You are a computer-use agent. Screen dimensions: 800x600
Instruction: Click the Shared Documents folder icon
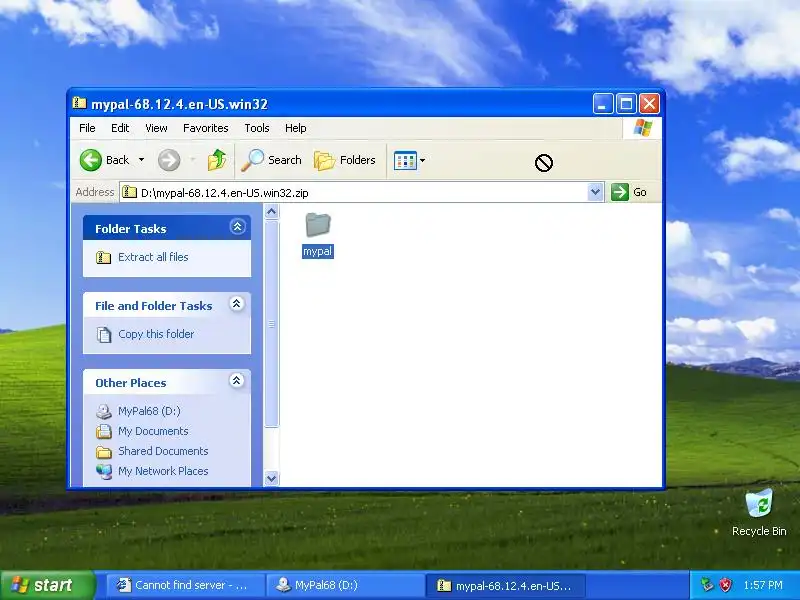click(x=104, y=452)
